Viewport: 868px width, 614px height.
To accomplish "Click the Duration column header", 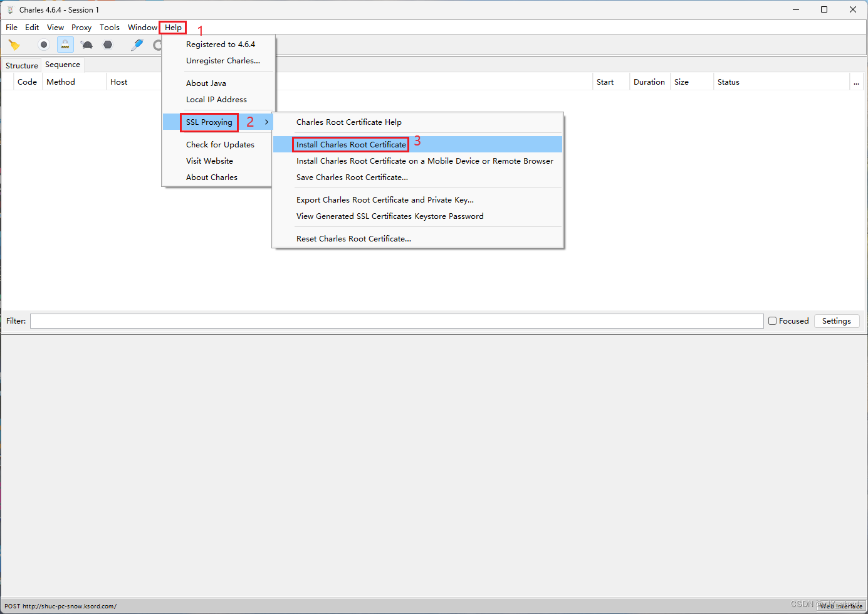I will tap(649, 82).
